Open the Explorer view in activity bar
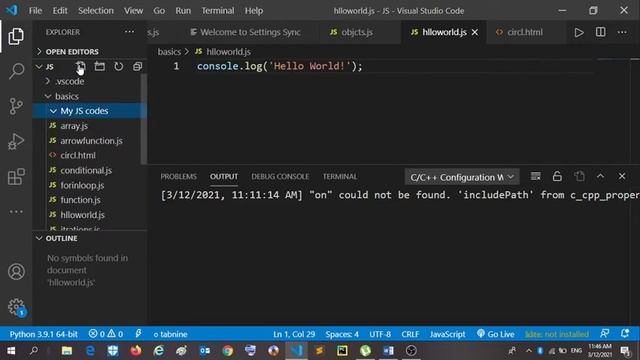The height and width of the screenshot is (360, 640). [16, 37]
